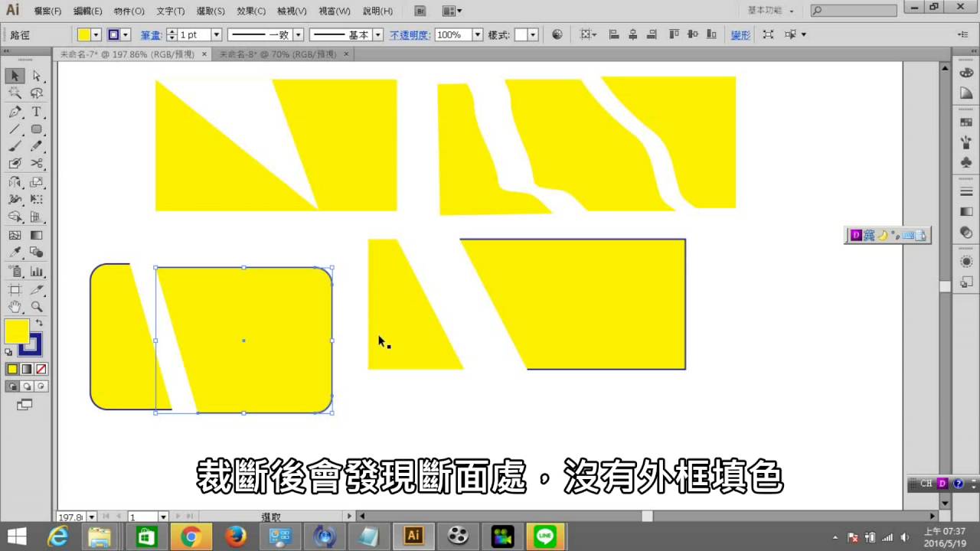Set paint type to None
Screen dimensions: 980x551
[x=41, y=369]
